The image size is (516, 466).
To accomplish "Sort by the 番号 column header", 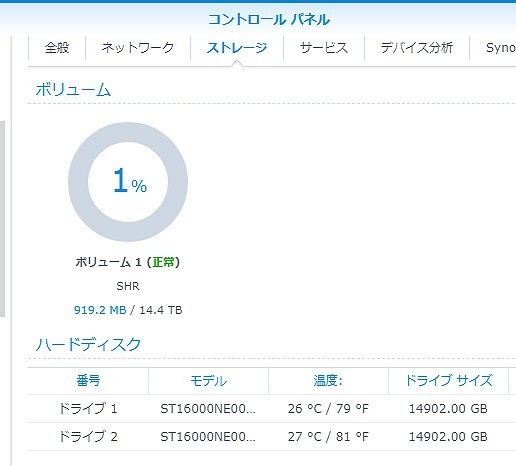I will (x=88, y=381).
